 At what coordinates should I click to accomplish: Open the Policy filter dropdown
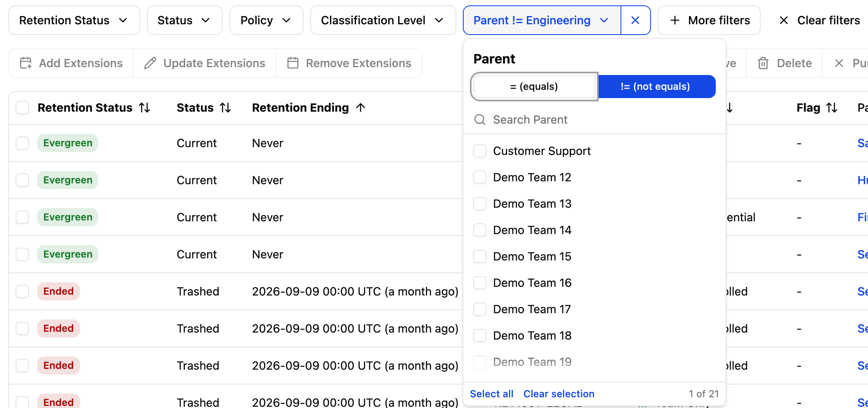coord(266,20)
